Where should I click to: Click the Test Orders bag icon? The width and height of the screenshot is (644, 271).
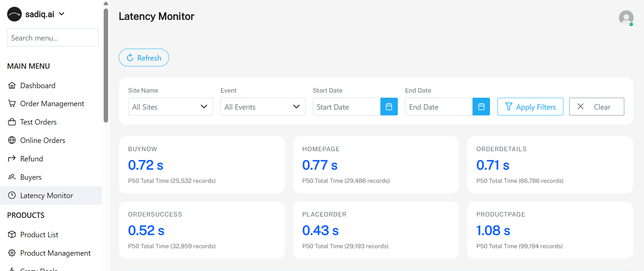point(12,122)
